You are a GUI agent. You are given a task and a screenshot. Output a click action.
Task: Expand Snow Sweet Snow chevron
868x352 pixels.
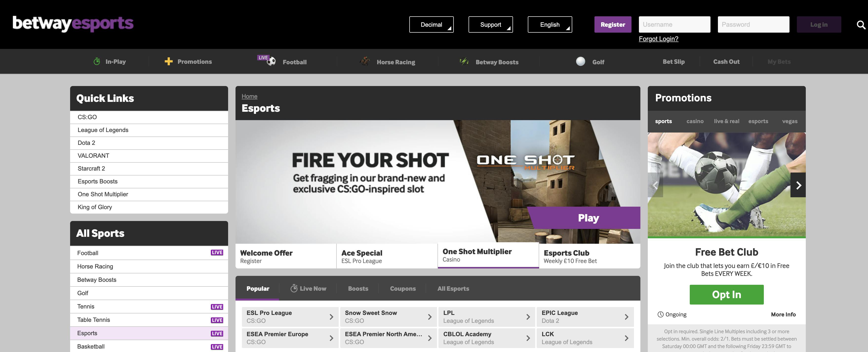coord(430,317)
